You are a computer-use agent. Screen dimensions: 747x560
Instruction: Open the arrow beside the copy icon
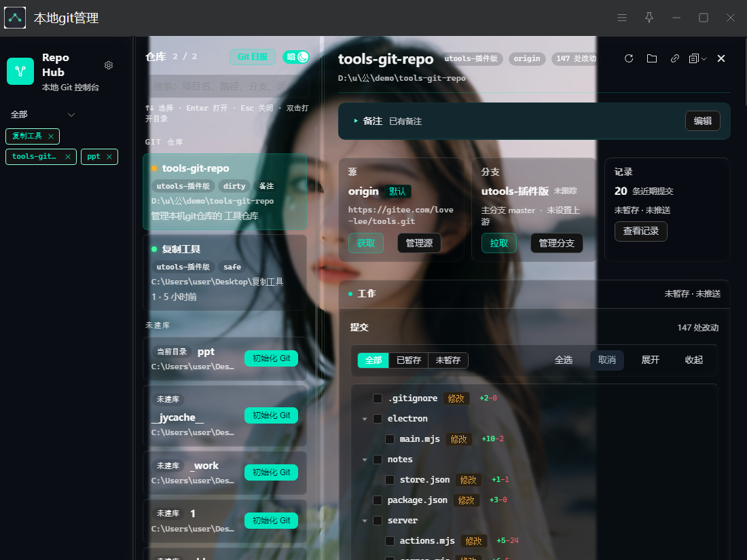[704, 58]
